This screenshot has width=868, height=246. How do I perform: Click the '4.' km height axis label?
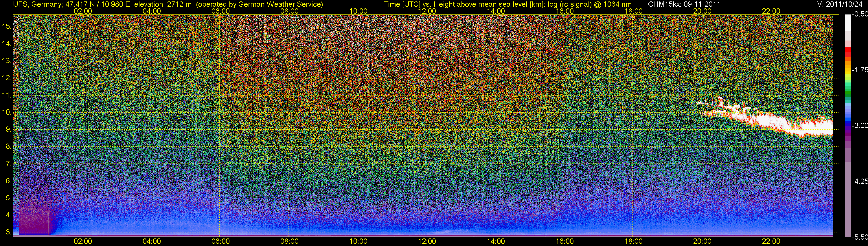point(8,215)
